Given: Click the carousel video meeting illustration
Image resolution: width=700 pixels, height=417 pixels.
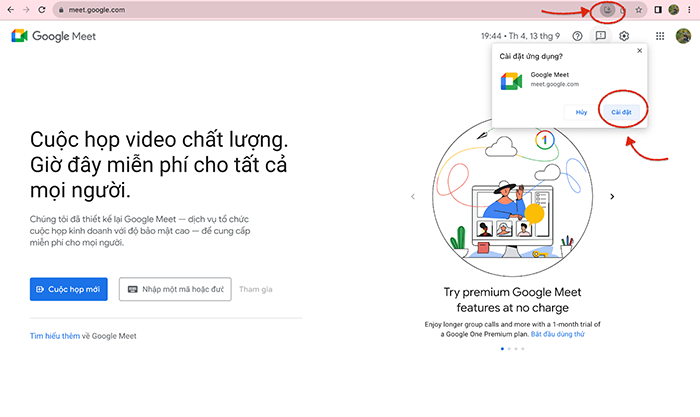Looking at the screenshot, I should pyautogui.click(x=512, y=199).
